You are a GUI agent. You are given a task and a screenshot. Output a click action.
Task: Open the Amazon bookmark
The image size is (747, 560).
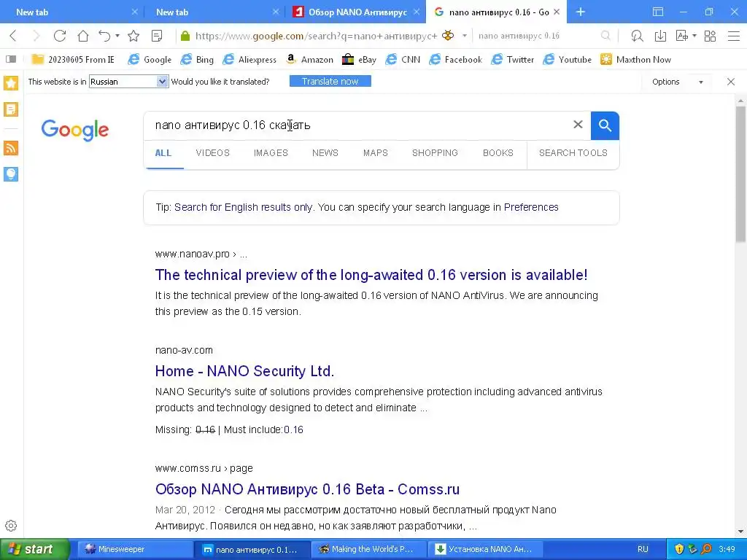click(x=309, y=60)
